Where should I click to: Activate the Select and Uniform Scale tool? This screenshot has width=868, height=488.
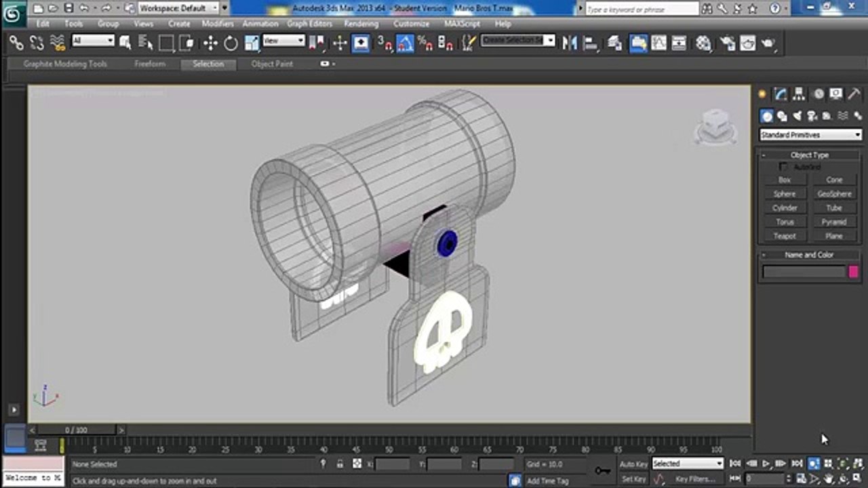[252, 43]
